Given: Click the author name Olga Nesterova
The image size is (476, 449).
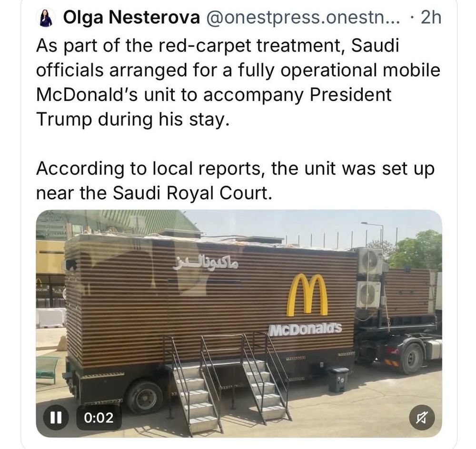Looking at the screenshot, I should click(x=131, y=18).
